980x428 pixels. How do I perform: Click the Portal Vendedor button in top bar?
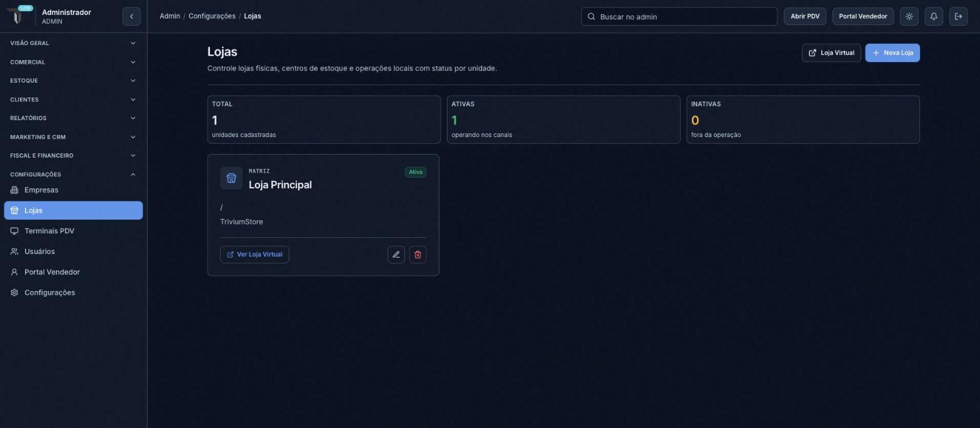(863, 16)
